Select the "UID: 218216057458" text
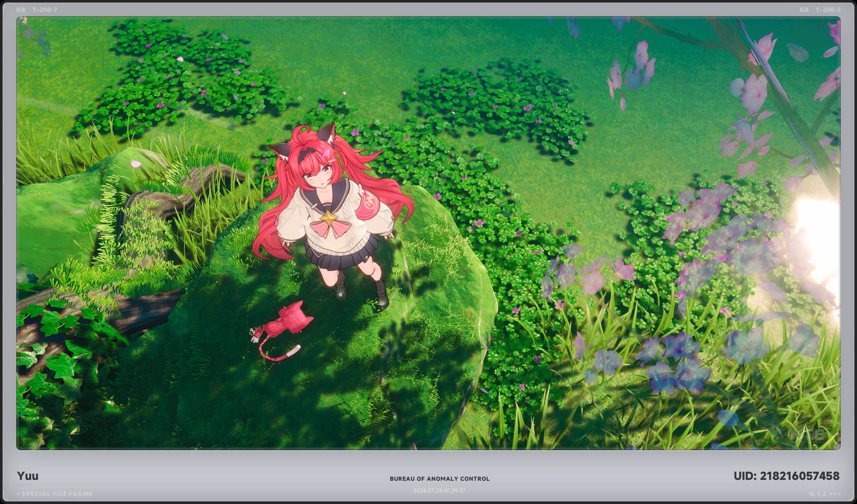Image resolution: width=857 pixels, height=504 pixels. [787, 476]
